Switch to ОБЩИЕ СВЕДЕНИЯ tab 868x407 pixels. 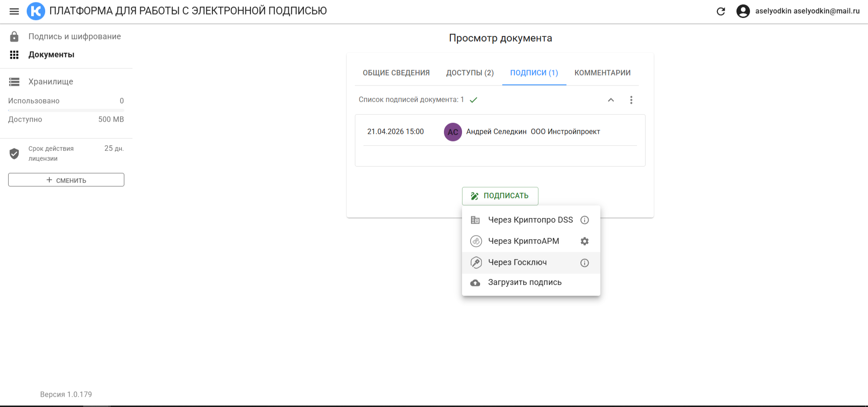tap(396, 73)
